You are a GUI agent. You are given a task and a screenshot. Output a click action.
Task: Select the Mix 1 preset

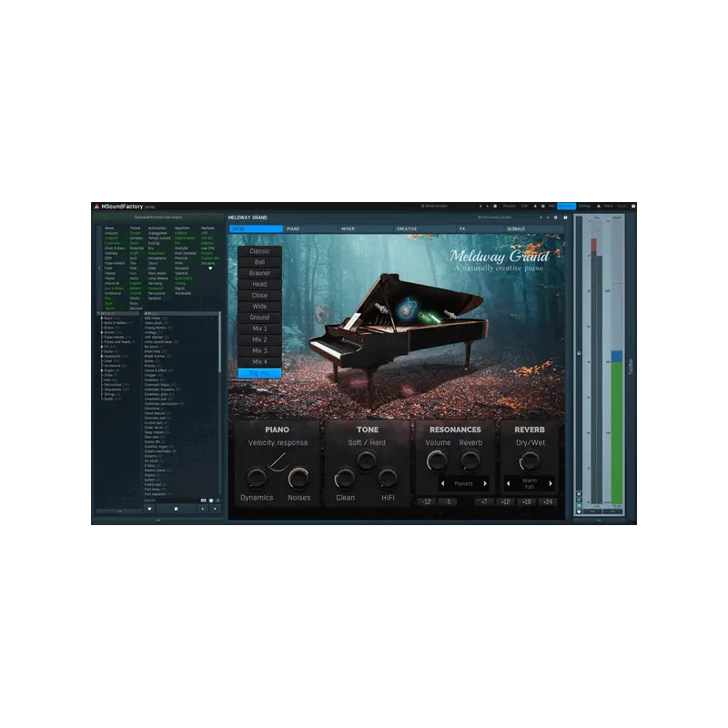click(x=259, y=329)
